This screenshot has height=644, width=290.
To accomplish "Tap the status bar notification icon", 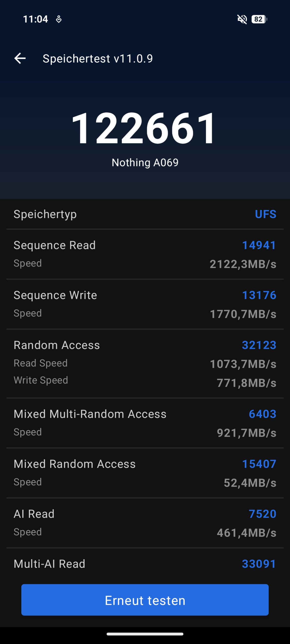I will pos(59,19).
